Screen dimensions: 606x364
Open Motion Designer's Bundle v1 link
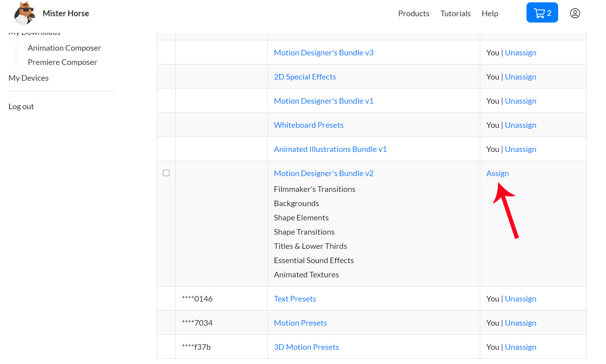point(324,101)
